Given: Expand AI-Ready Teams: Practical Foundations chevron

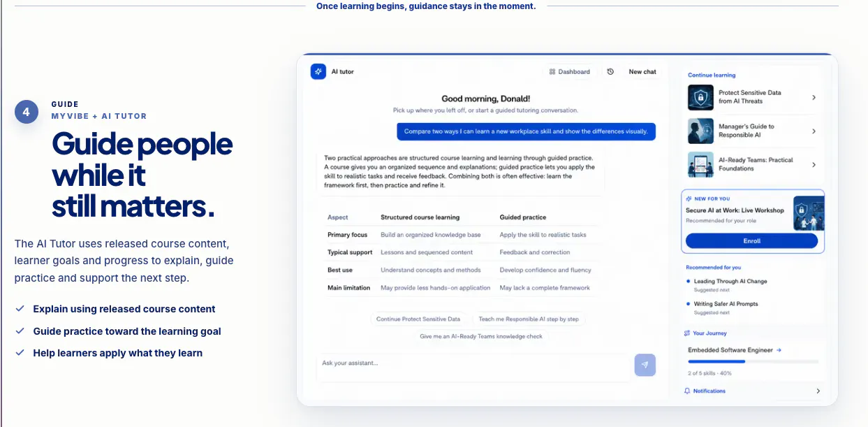Looking at the screenshot, I should 814,165.
